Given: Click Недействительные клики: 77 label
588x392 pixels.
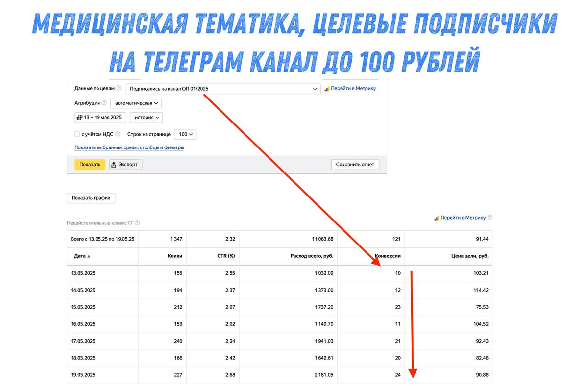Looking at the screenshot, I should pyautogui.click(x=100, y=223).
